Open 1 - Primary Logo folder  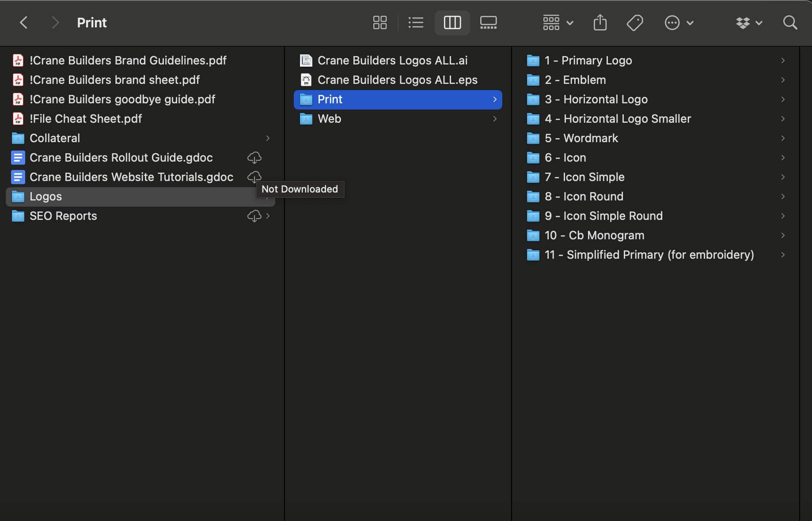pos(656,60)
